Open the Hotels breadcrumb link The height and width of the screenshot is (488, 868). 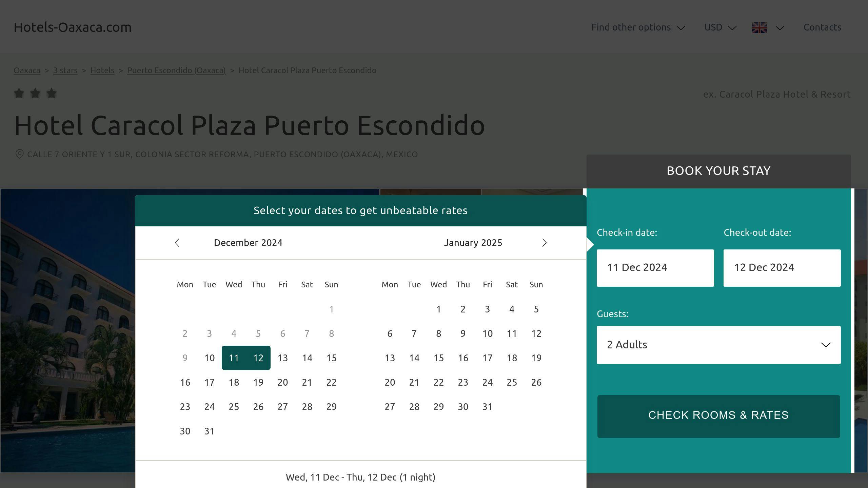102,70
